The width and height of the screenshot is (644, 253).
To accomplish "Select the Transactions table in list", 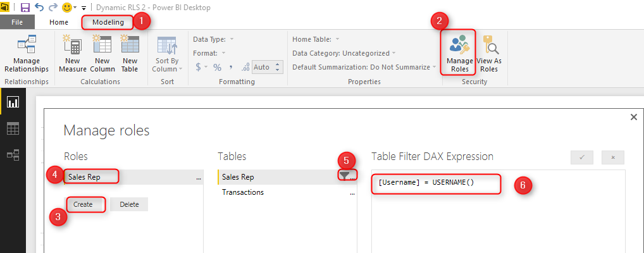I will click(243, 192).
